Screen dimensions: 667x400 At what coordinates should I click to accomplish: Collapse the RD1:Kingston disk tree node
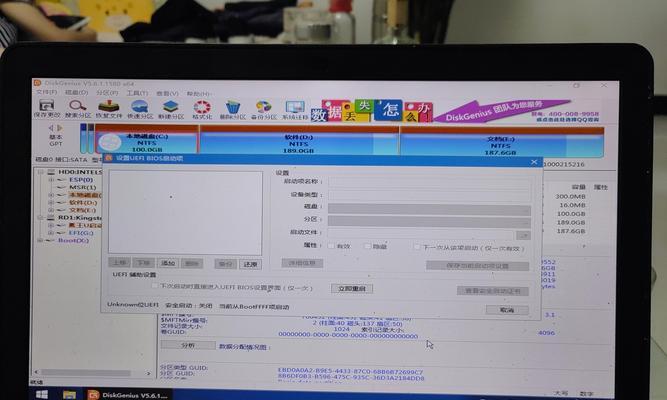coord(41,218)
